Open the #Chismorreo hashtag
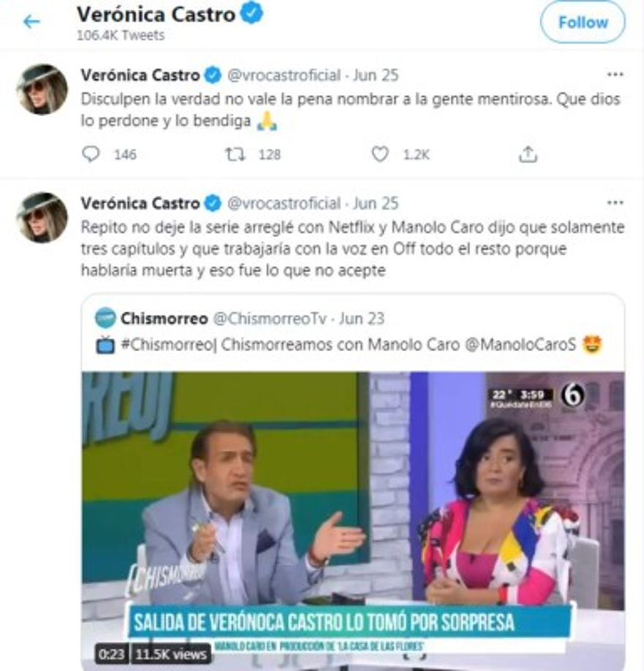The image size is (644, 671). (x=167, y=344)
